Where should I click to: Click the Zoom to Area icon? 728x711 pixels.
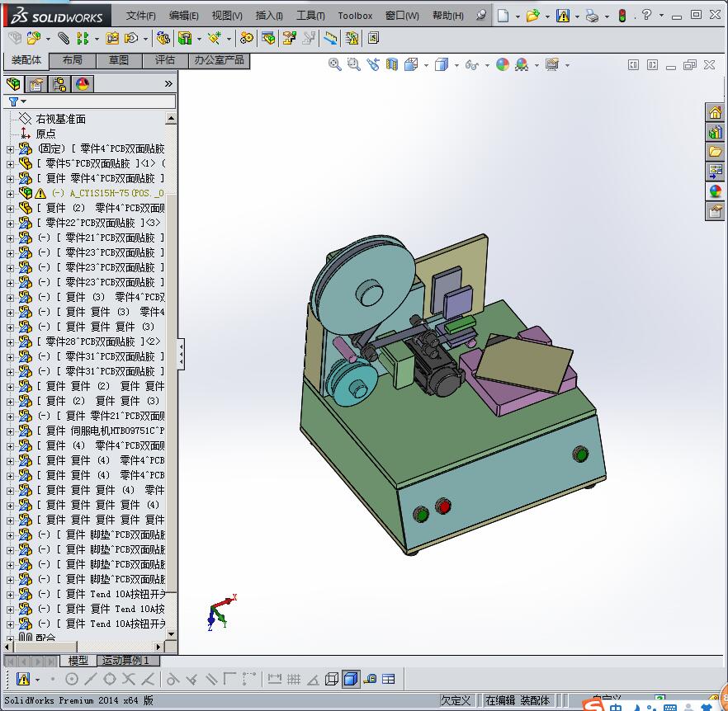354,64
